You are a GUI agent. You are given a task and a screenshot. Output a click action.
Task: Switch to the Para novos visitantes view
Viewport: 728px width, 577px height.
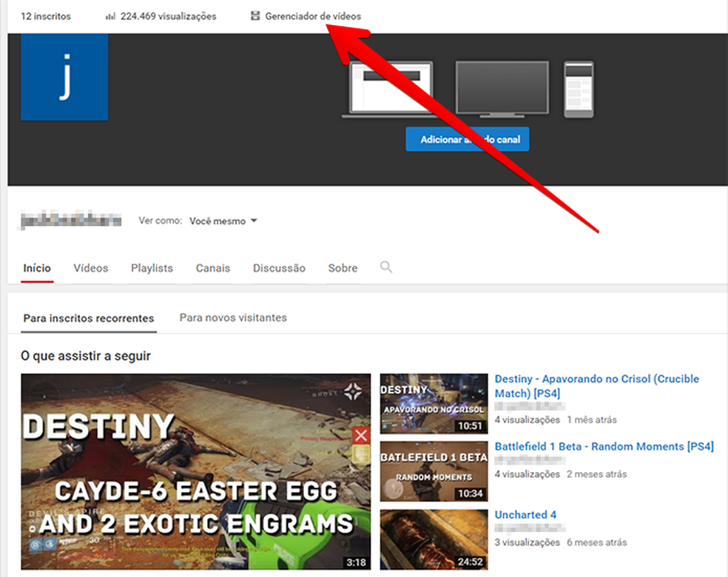[x=233, y=317]
